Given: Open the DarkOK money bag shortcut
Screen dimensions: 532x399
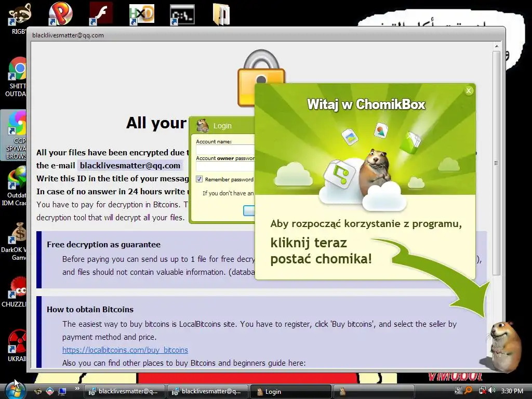Looking at the screenshot, I should 15,242.
